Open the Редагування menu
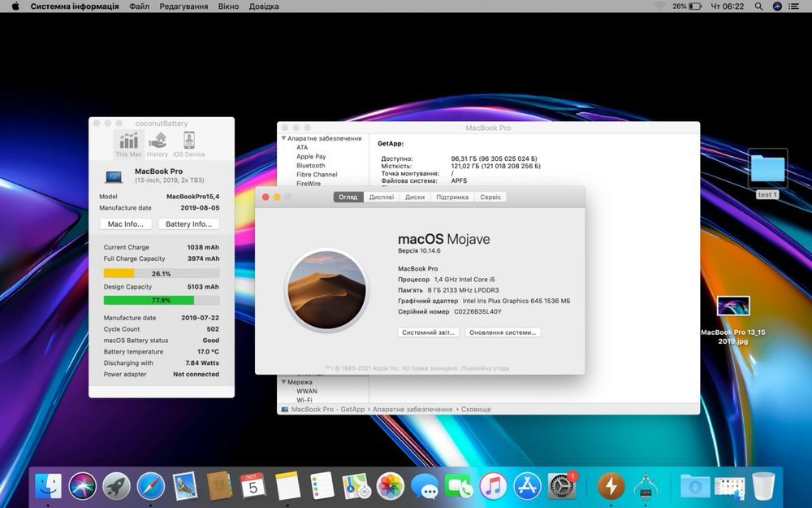Viewport: 812px width, 508px height. [x=184, y=7]
